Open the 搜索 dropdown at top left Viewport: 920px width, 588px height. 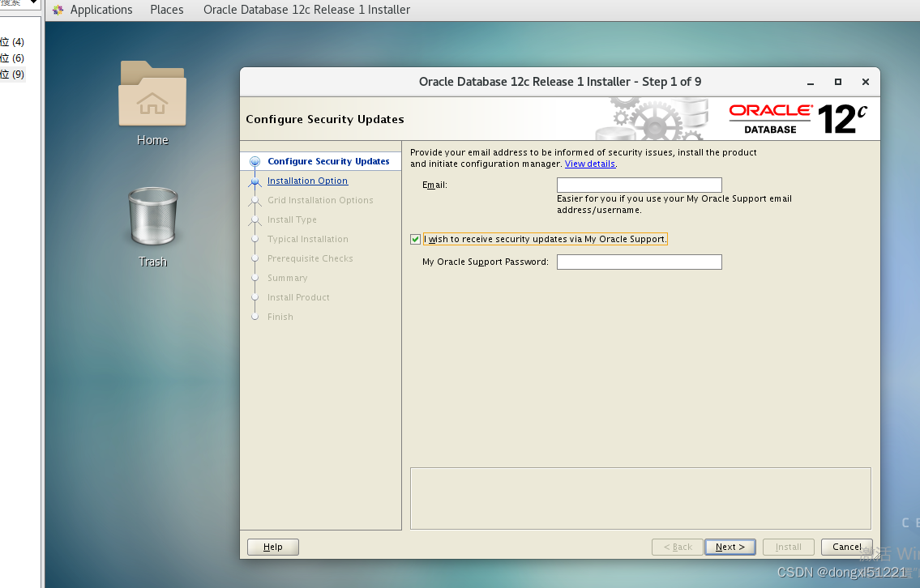pyautogui.click(x=15, y=3)
